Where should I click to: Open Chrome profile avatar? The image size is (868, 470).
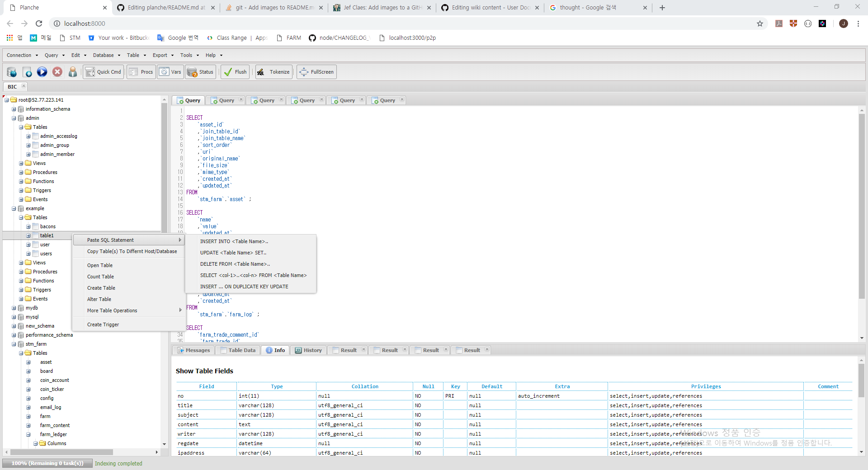pyautogui.click(x=844, y=23)
